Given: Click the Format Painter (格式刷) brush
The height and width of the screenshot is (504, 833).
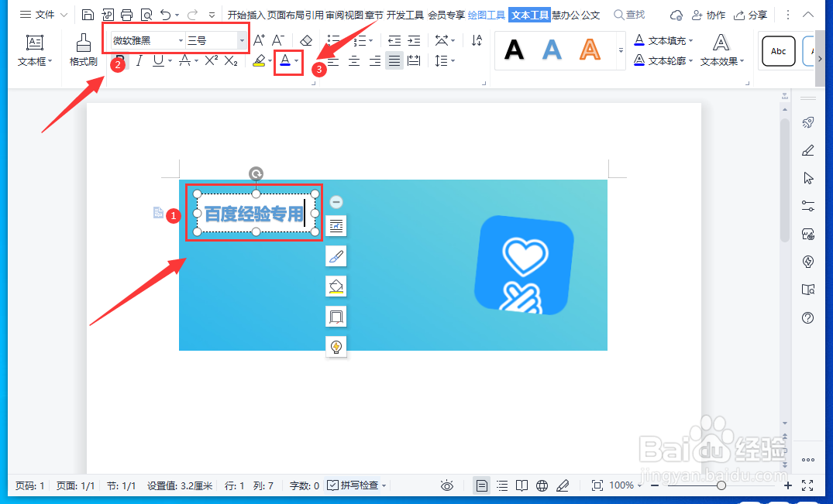Looking at the screenshot, I should tap(84, 50).
